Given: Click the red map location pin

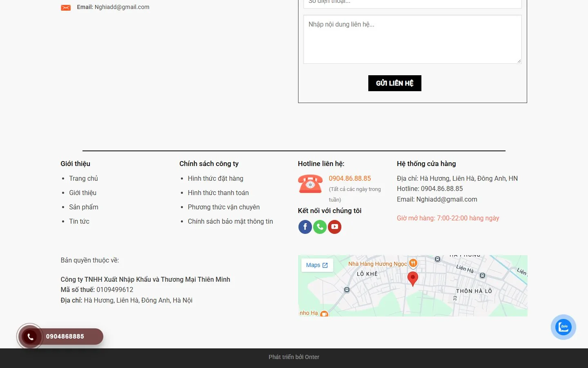Looking at the screenshot, I should pyautogui.click(x=413, y=279).
